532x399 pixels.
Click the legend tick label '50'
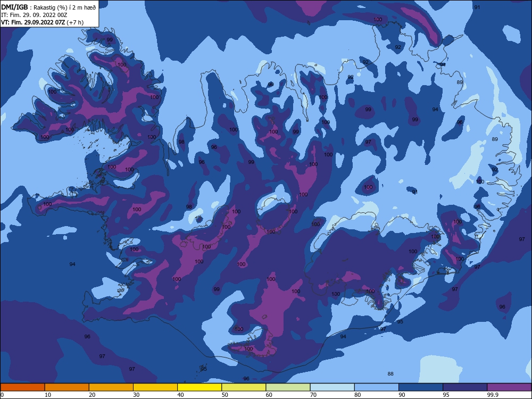[x=225, y=395]
